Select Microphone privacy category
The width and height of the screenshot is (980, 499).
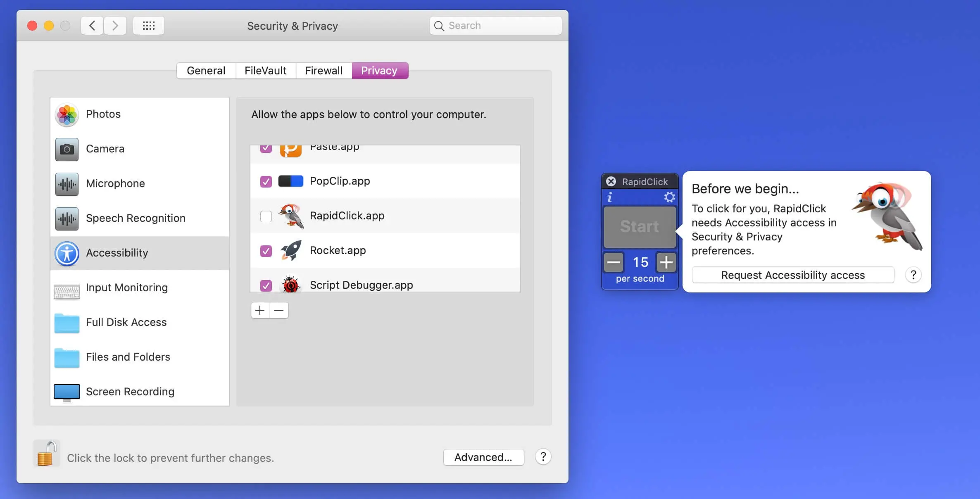coord(115,183)
